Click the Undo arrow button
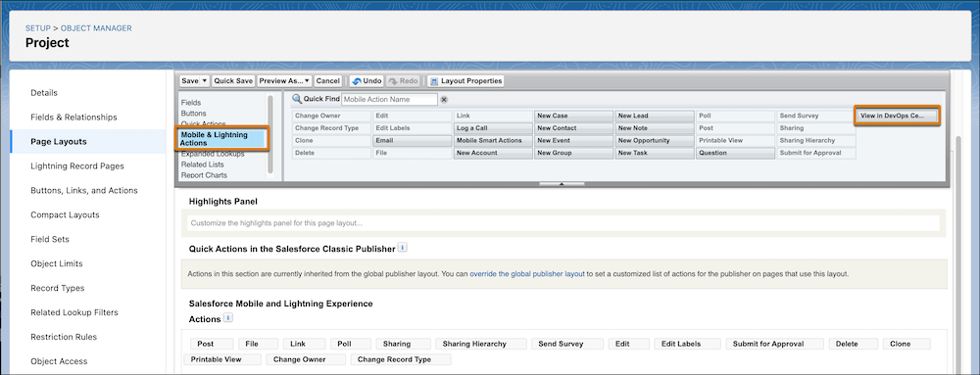 tap(367, 81)
